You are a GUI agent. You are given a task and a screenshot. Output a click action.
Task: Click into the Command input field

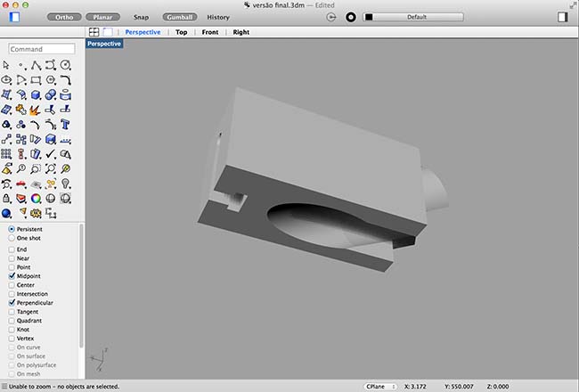(x=42, y=49)
